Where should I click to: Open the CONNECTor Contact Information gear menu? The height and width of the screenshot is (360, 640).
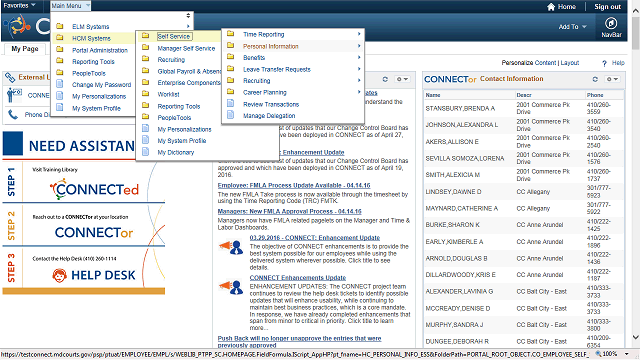[x=612, y=79]
